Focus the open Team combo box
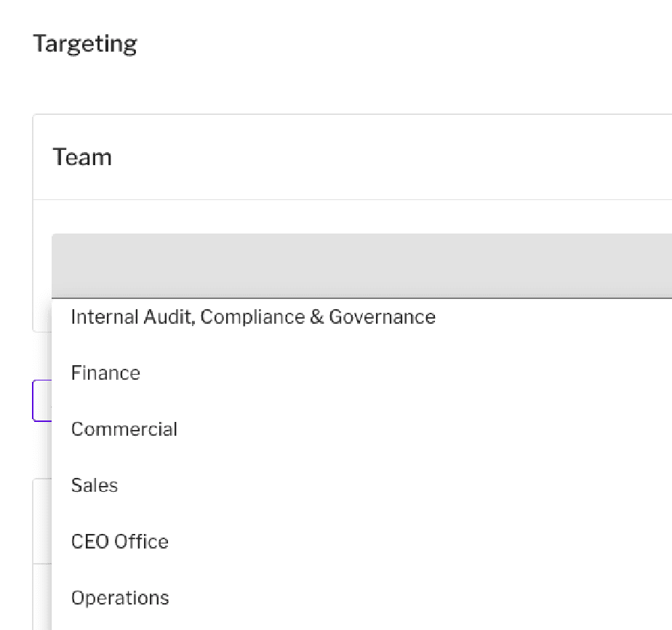This screenshot has height=630, width=672. pos(361,266)
